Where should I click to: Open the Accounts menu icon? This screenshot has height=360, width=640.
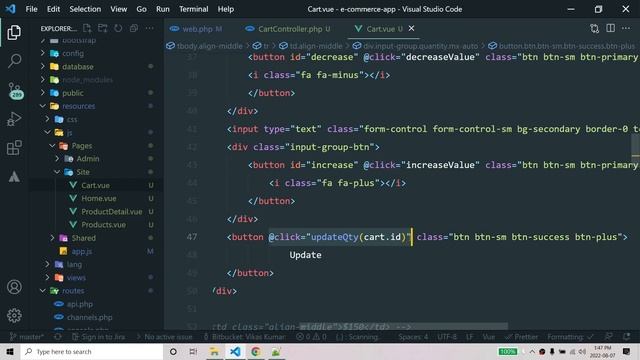(x=14, y=287)
